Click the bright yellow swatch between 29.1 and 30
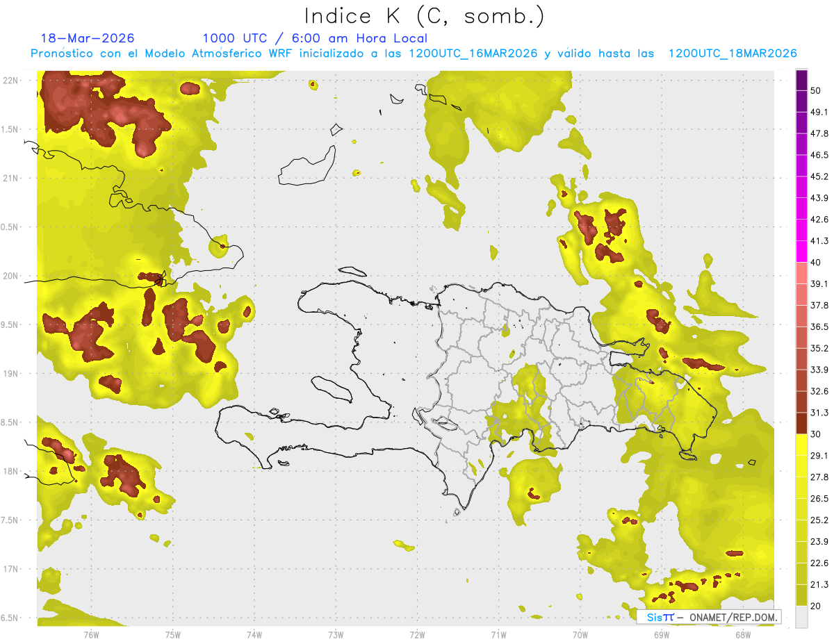This screenshot has width=834, height=644. click(x=801, y=445)
